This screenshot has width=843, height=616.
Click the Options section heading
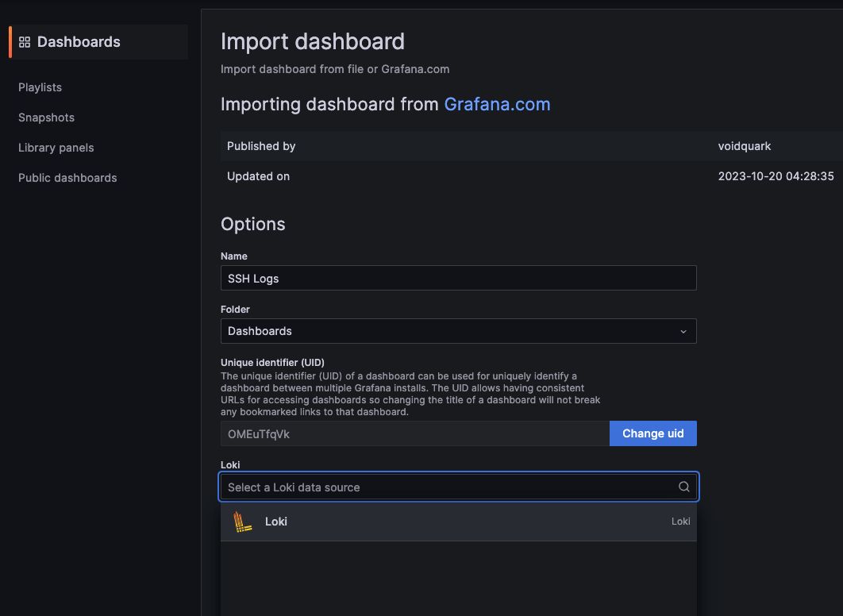tap(252, 224)
